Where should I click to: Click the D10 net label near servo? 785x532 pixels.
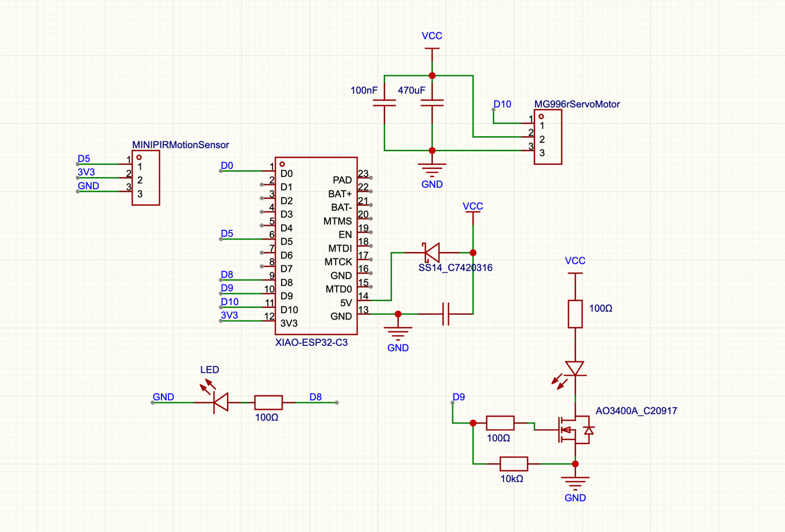502,105
